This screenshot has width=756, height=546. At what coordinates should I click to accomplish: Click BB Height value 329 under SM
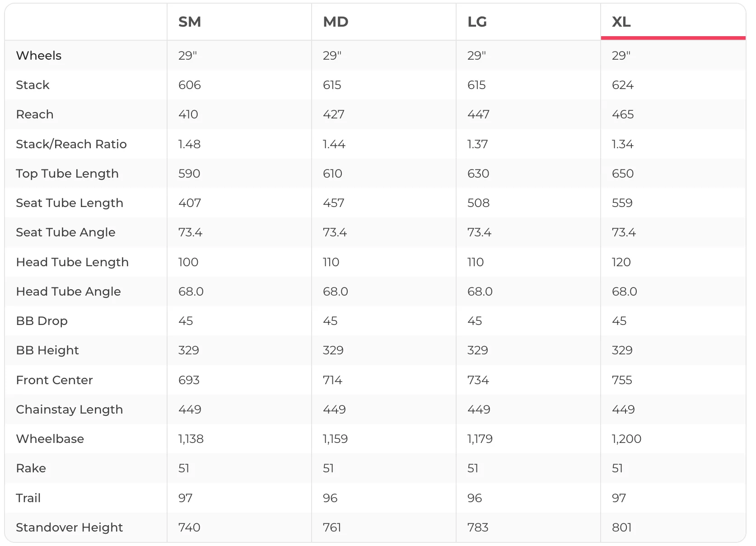pyautogui.click(x=188, y=350)
